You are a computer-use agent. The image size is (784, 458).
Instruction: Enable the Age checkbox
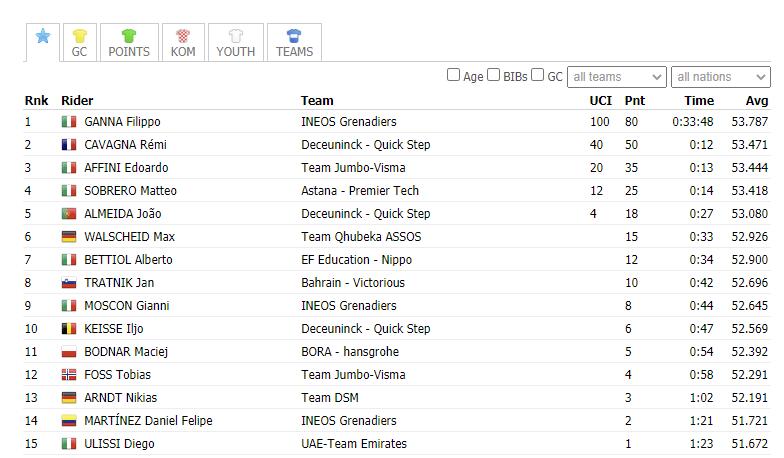tap(453, 75)
